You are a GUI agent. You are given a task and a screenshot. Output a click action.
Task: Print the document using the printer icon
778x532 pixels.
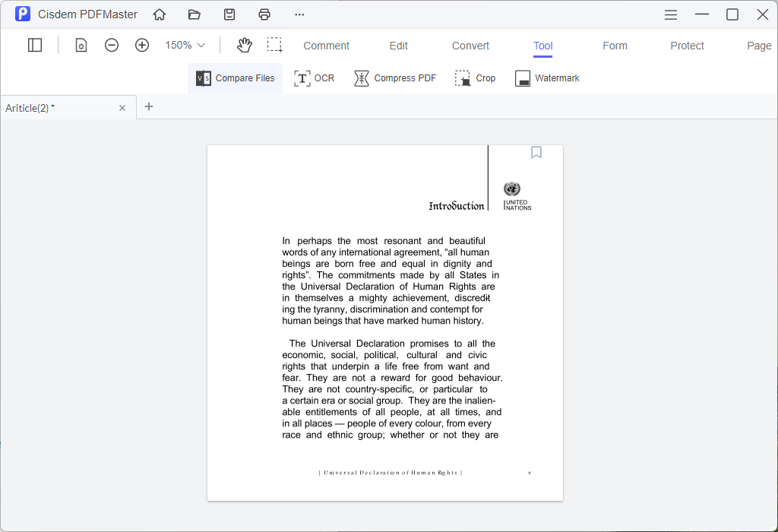pos(264,14)
